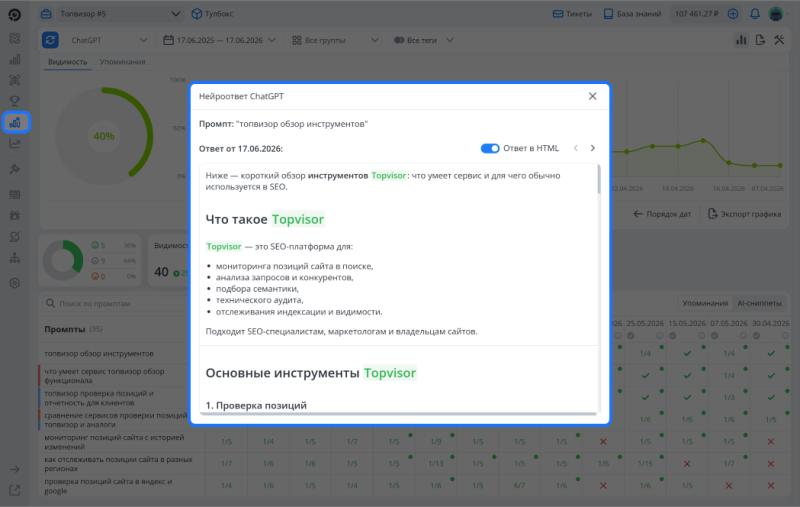Open the second sidebar icon under the logo
The width and height of the screenshot is (800, 507).
(x=15, y=38)
